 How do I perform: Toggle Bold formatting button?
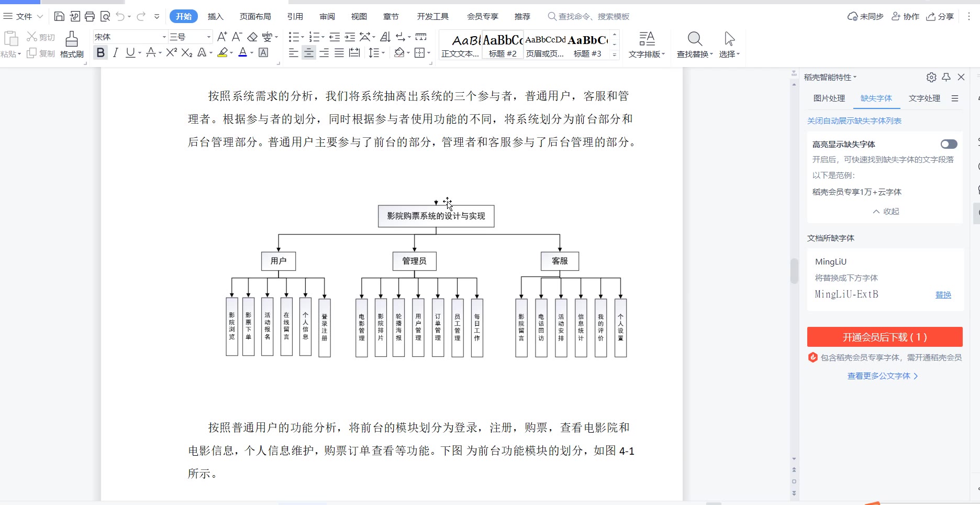pos(101,52)
